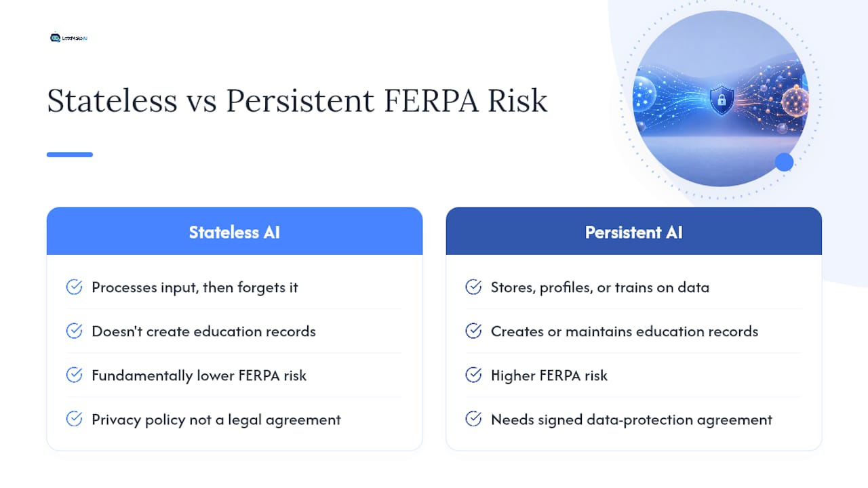Click the checkmark beside "Creates or maintains education records"

473,331
